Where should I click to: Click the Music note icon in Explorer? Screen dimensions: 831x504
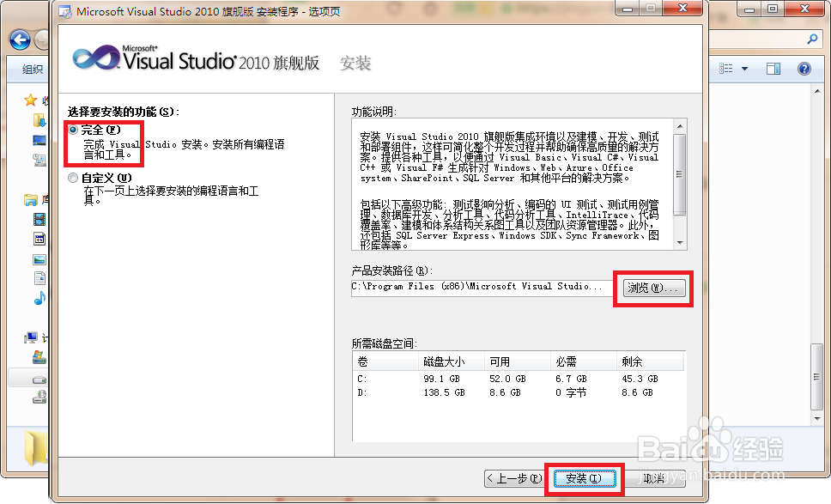[39, 299]
